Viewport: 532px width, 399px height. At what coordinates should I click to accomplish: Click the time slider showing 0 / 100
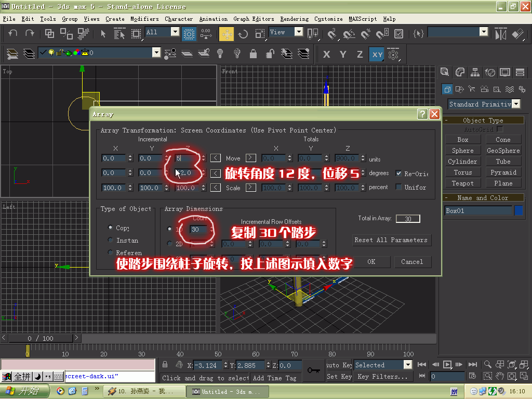[41, 338]
